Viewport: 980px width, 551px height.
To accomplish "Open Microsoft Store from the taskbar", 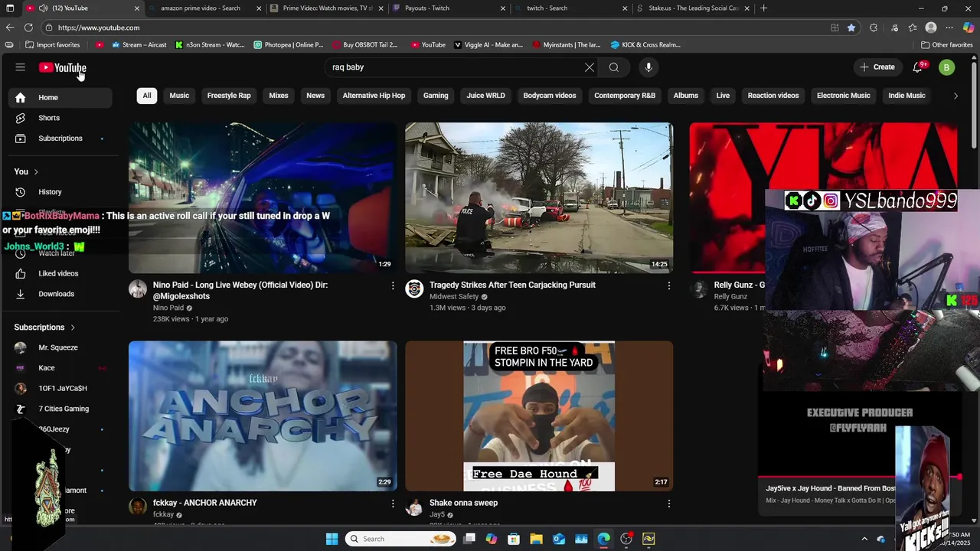I will click(x=514, y=539).
